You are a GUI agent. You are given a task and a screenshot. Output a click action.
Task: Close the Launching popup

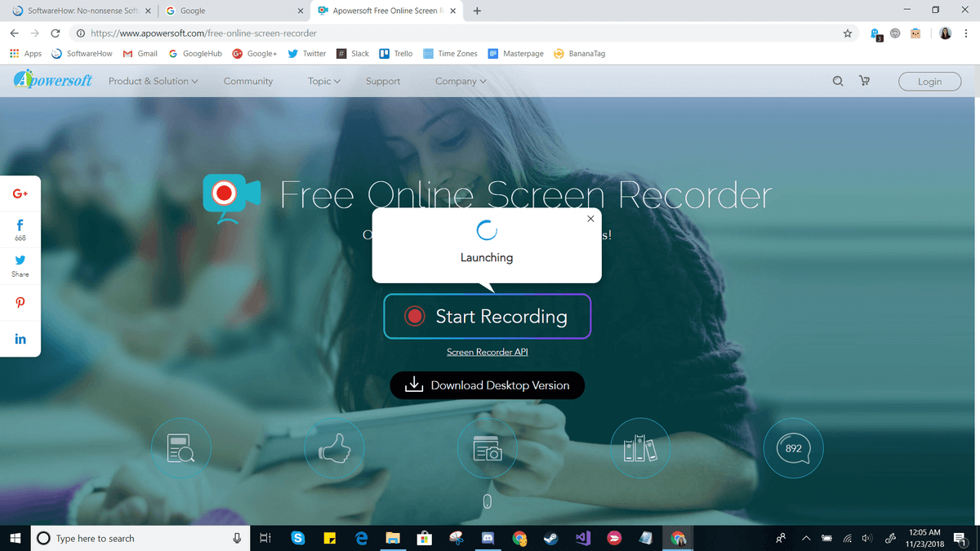(590, 219)
